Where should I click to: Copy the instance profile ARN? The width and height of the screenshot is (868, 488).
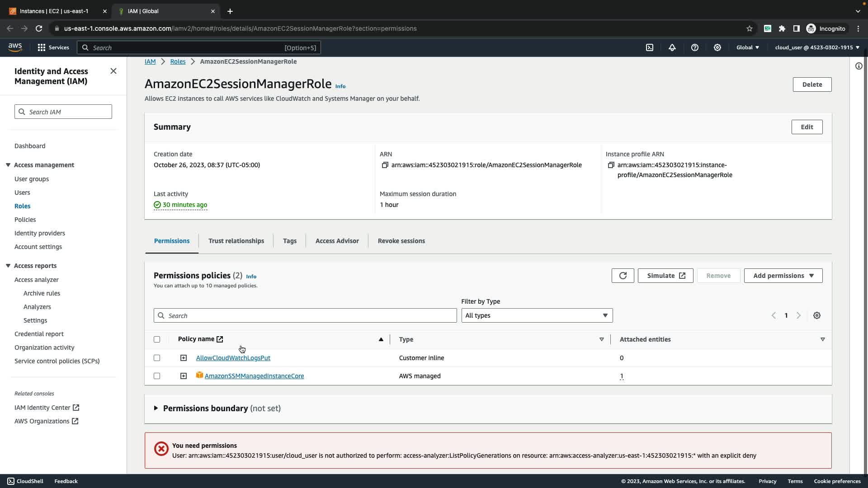click(611, 165)
